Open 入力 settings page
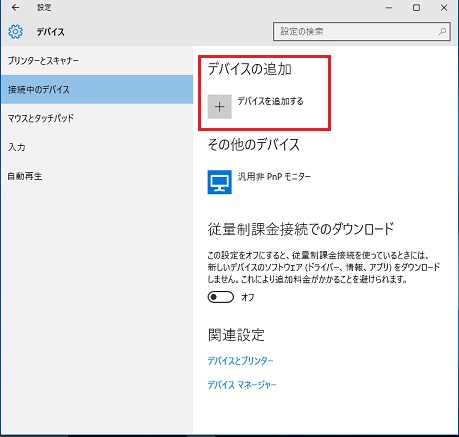This screenshot has height=437, width=459. pos(97,147)
